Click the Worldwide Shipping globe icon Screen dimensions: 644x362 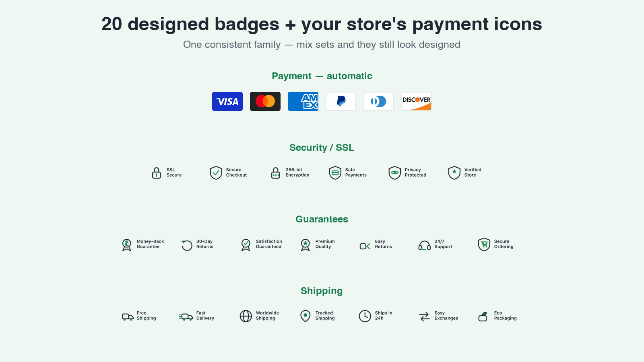pyautogui.click(x=246, y=316)
